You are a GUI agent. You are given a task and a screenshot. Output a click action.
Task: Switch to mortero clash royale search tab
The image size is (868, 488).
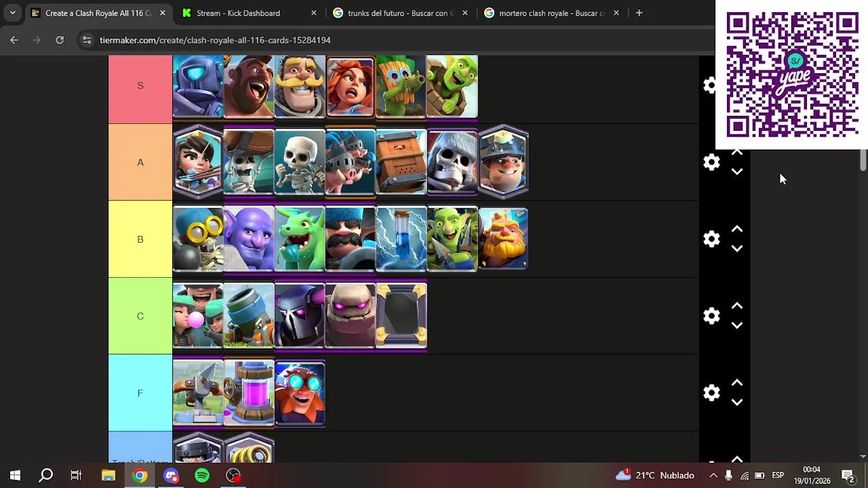click(x=551, y=13)
